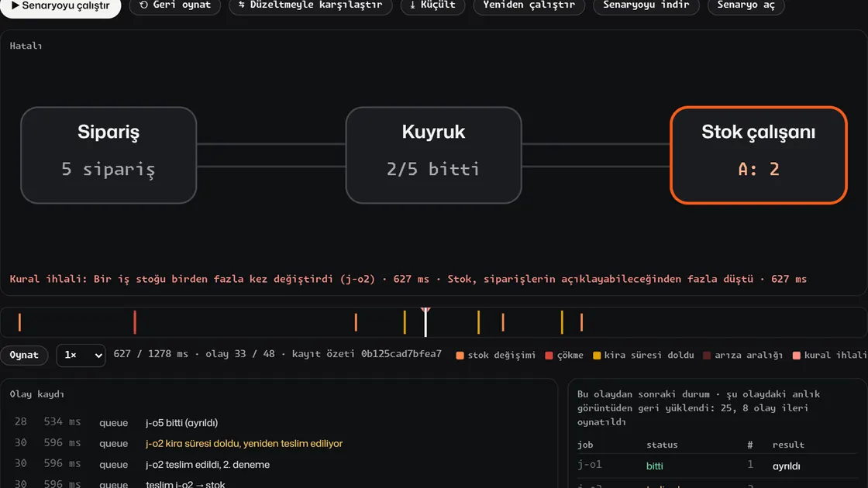This screenshot has width=868, height=488.
Task: Click the first orange timeline marker
Action: (x=19, y=322)
